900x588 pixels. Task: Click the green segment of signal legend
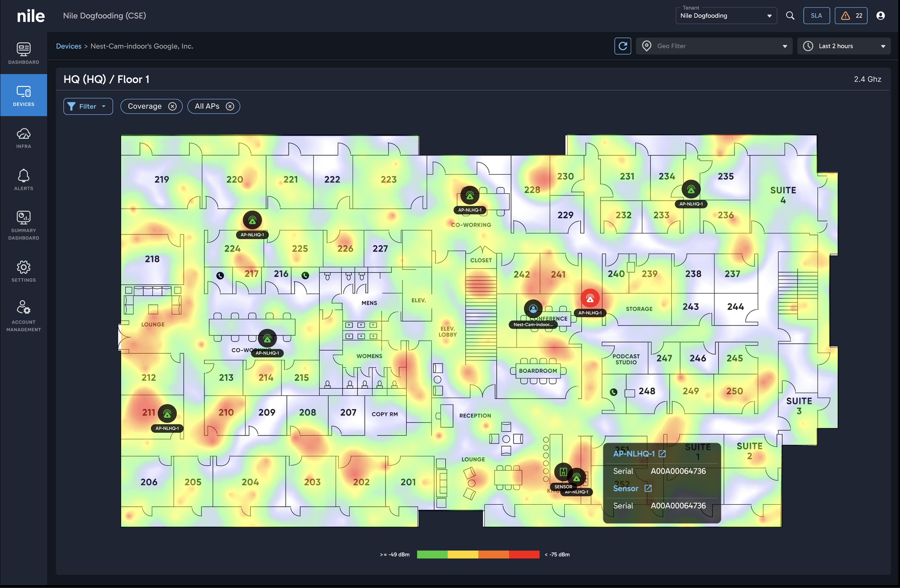click(432, 554)
